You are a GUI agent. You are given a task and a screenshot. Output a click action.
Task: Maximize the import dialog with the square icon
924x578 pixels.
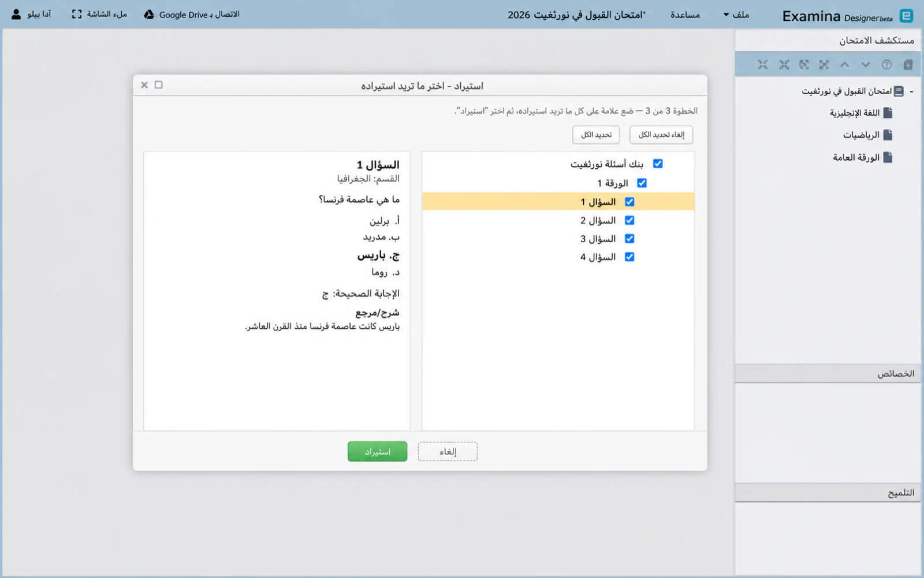159,85
